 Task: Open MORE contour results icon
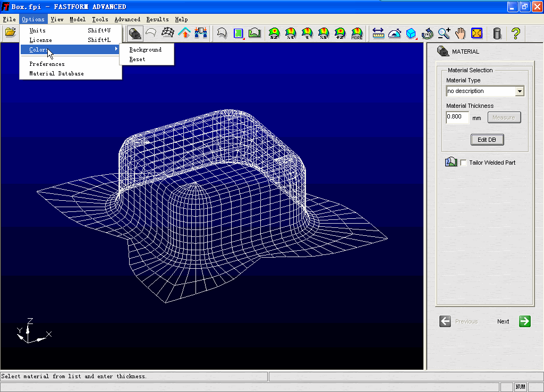click(356, 33)
